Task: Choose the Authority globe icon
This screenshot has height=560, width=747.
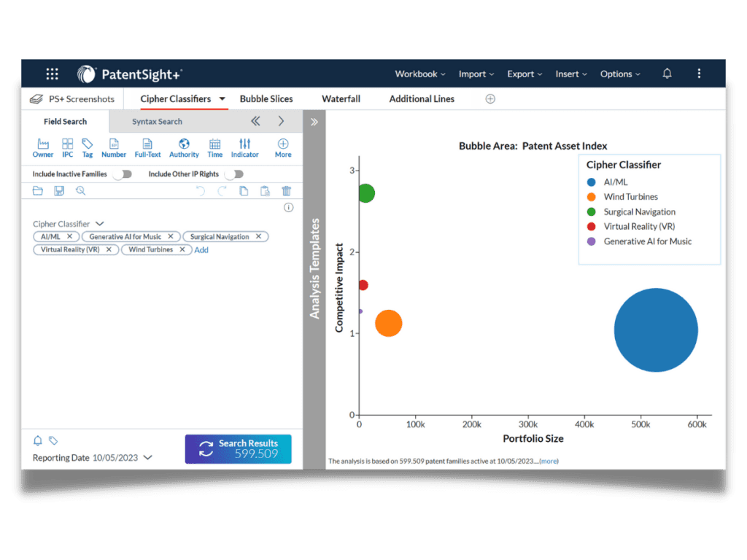Action: 184,148
